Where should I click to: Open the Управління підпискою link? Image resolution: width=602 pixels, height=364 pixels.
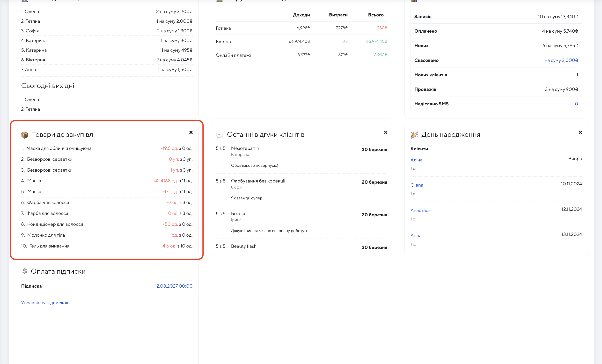point(45,303)
